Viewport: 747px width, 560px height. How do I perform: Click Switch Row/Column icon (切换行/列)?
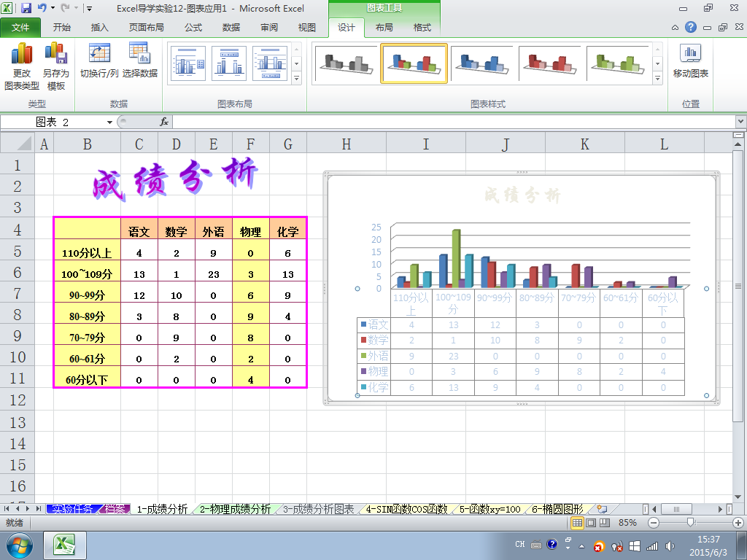[99, 61]
